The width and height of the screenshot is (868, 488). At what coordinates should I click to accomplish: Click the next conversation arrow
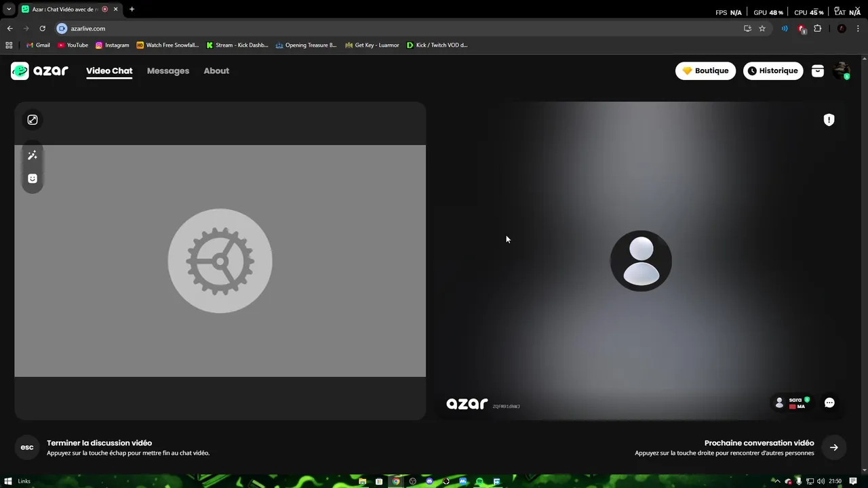(x=834, y=447)
